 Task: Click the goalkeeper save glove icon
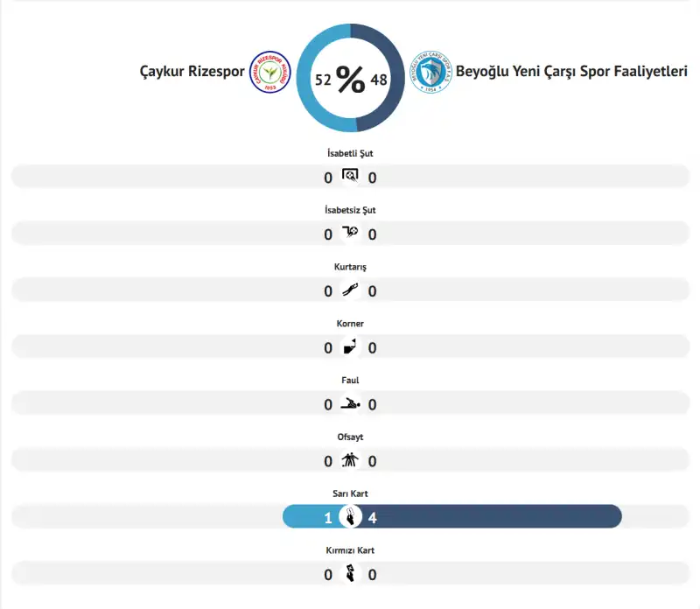(x=350, y=290)
